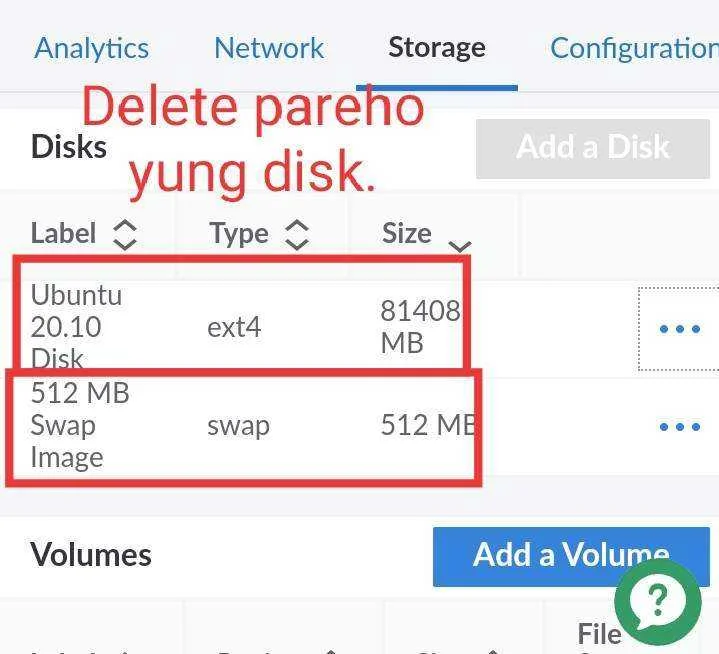
Task: Click the Size column sort chevron
Action: (x=459, y=247)
